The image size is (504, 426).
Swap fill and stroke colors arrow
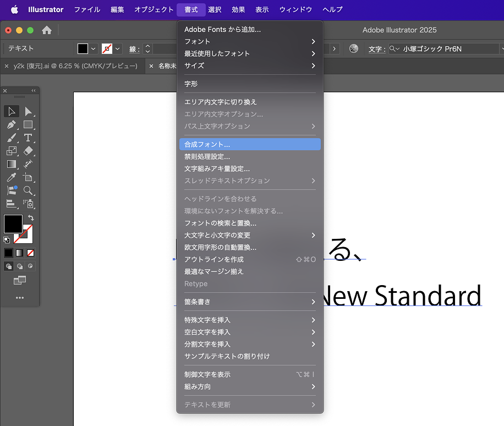(x=31, y=217)
